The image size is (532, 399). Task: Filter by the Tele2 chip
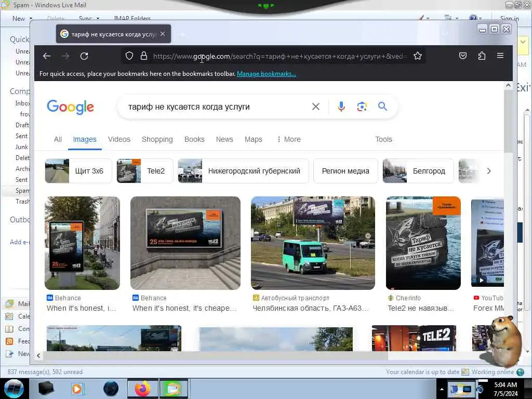(145, 171)
